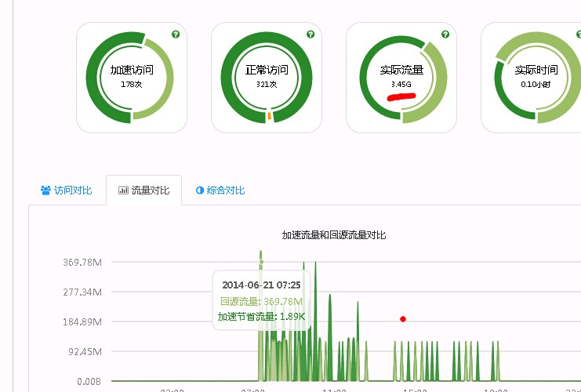Click the 369.78M y-axis label

tap(82, 263)
